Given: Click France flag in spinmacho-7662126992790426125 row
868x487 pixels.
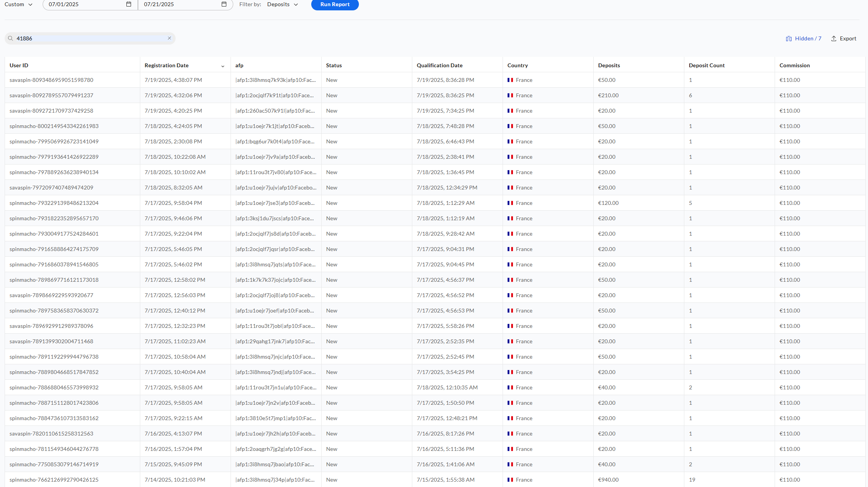Looking at the screenshot, I should 510,480.
